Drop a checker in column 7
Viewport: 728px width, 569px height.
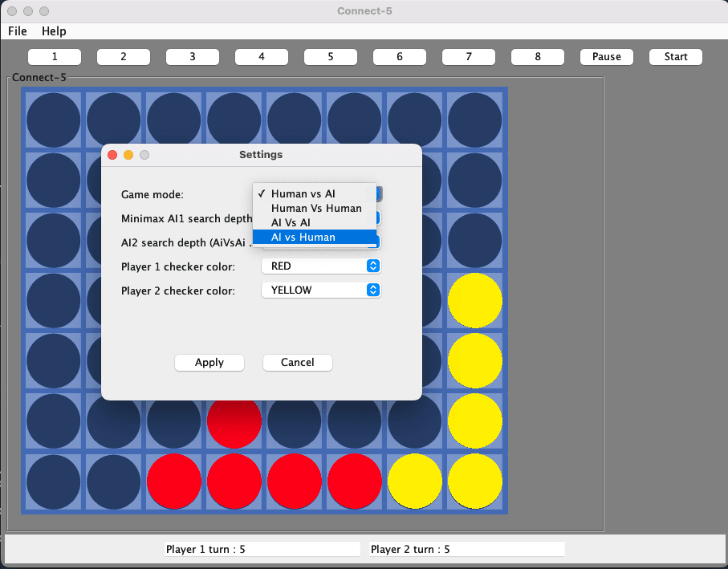[x=468, y=56]
